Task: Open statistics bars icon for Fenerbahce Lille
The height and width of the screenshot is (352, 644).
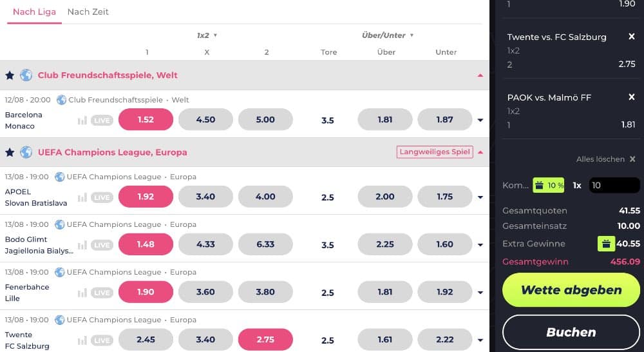Action: pyautogui.click(x=82, y=293)
